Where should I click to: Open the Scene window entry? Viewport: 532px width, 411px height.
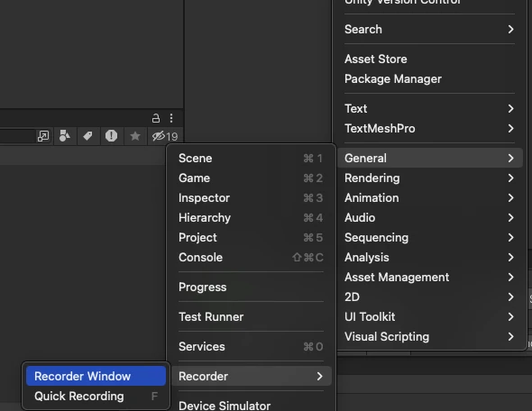pyautogui.click(x=251, y=158)
